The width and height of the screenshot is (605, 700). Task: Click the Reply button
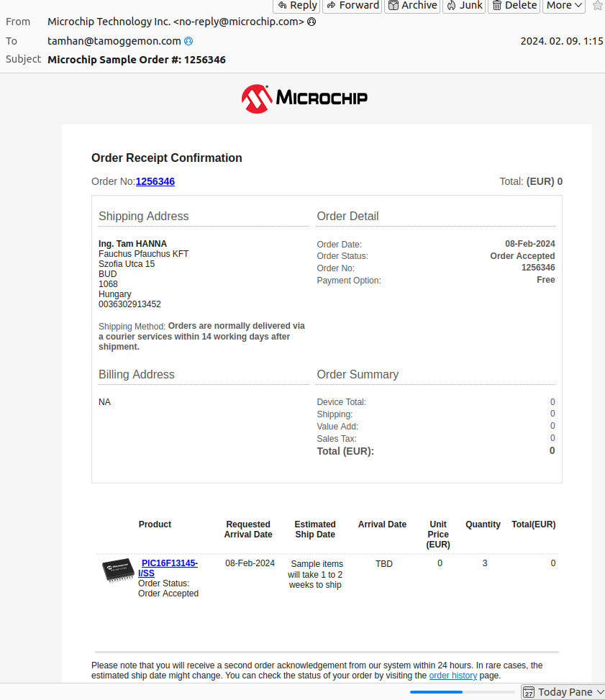[297, 6]
